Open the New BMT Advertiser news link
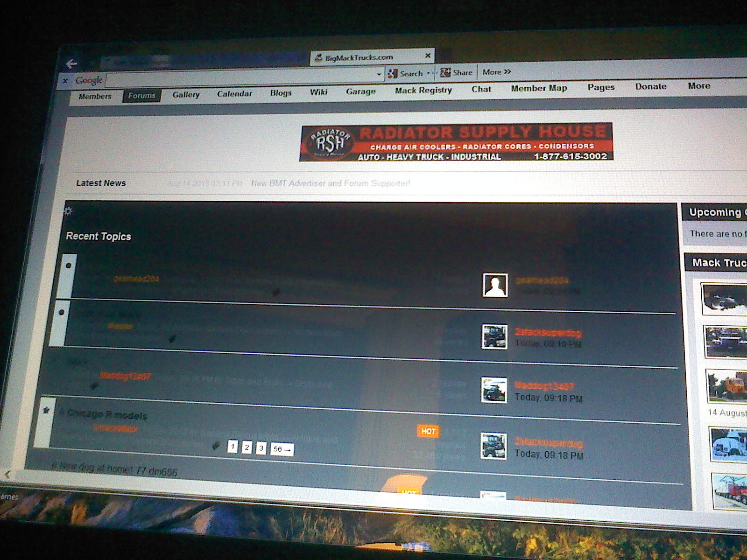The image size is (747, 560). click(x=331, y=183)
